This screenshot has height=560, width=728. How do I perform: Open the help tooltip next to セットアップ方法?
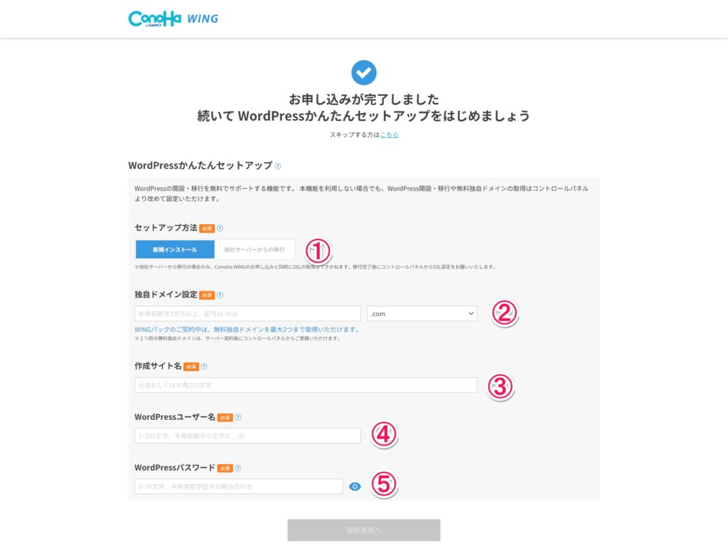(x=220, y=228)
